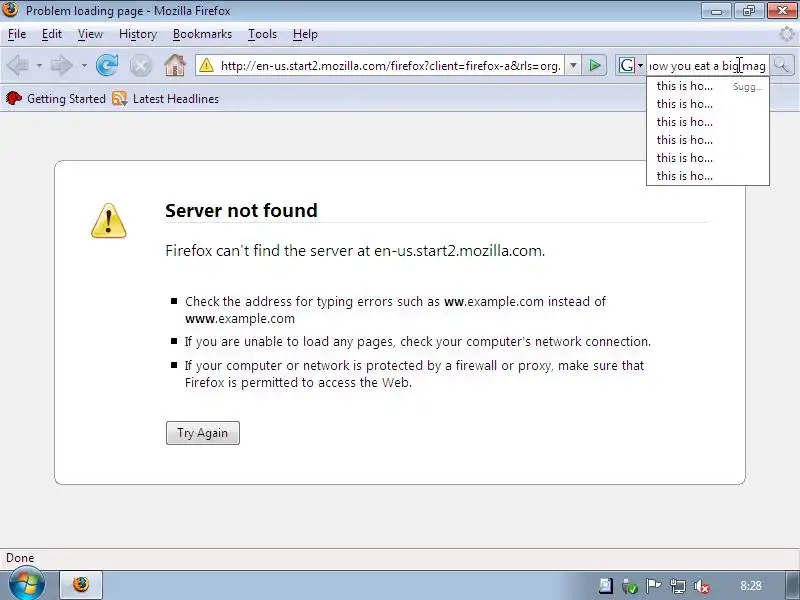Click the network connection tray icon

pos(678,587)
